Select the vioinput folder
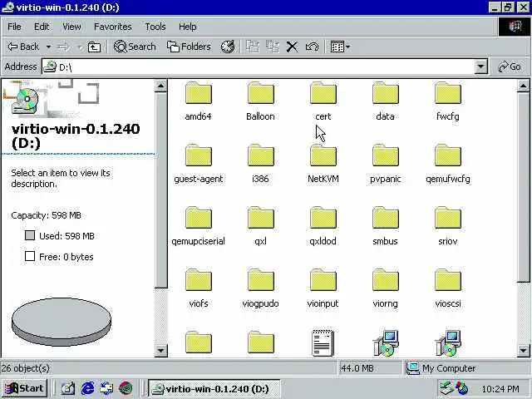 click(323, 280)
